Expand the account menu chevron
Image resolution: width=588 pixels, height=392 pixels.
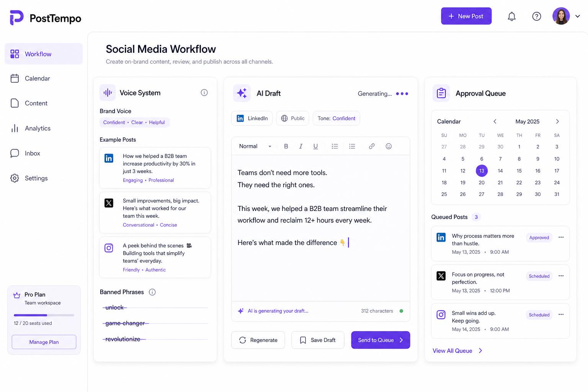click(x=578, y=16)
